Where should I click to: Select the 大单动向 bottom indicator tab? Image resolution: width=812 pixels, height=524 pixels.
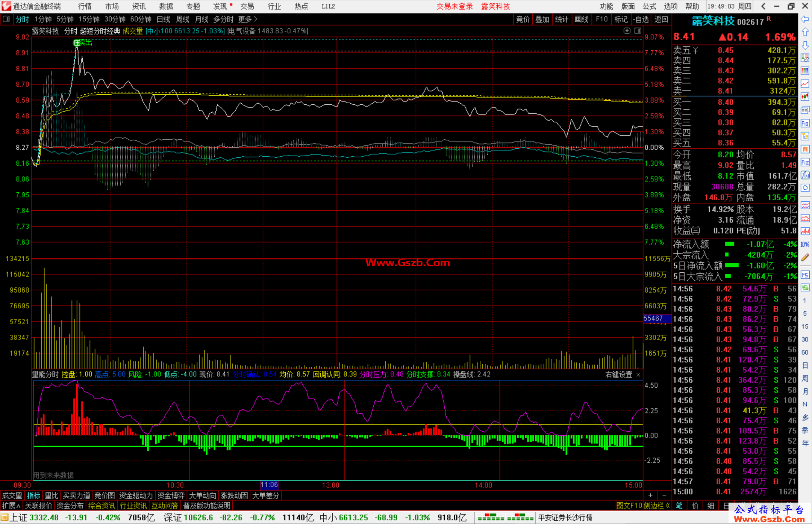point(202,496)
